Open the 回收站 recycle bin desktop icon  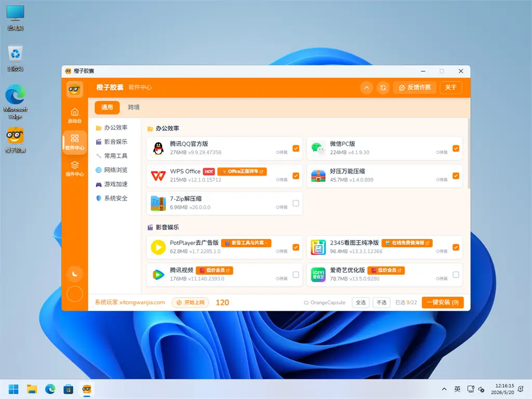pyautogui.click(x=15, y=58)
